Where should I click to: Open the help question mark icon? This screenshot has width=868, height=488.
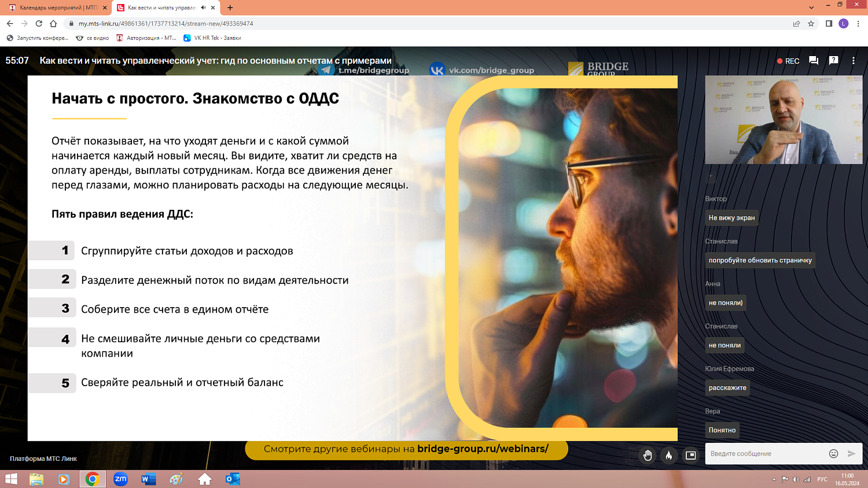[x=833, y=61]
